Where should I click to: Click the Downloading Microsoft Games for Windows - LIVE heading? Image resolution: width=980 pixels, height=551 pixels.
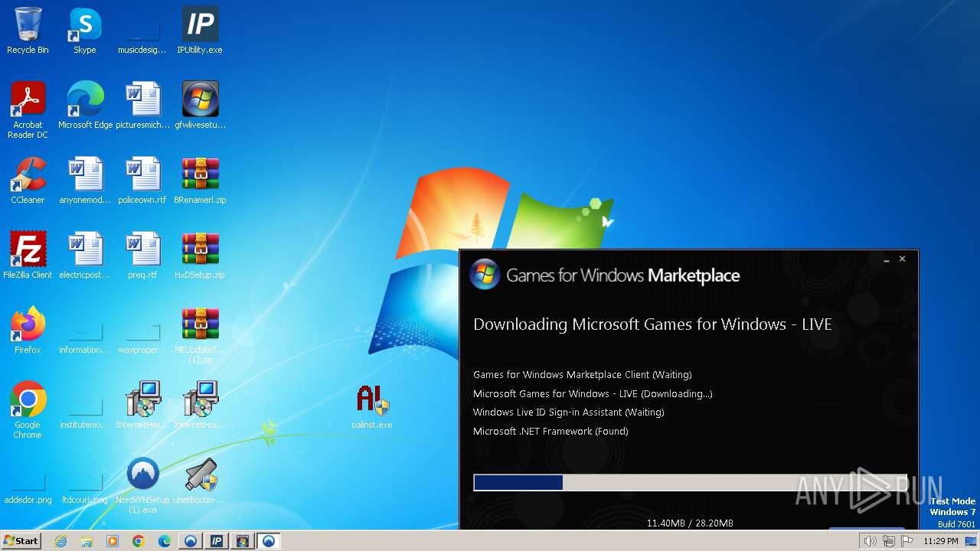point(652,324)
